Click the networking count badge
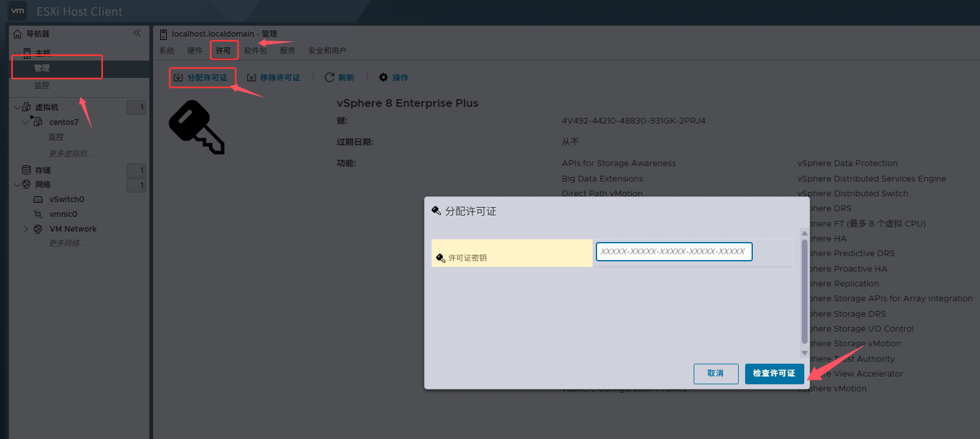This screenshot has height=439, width=980. [x=136, y=185]
